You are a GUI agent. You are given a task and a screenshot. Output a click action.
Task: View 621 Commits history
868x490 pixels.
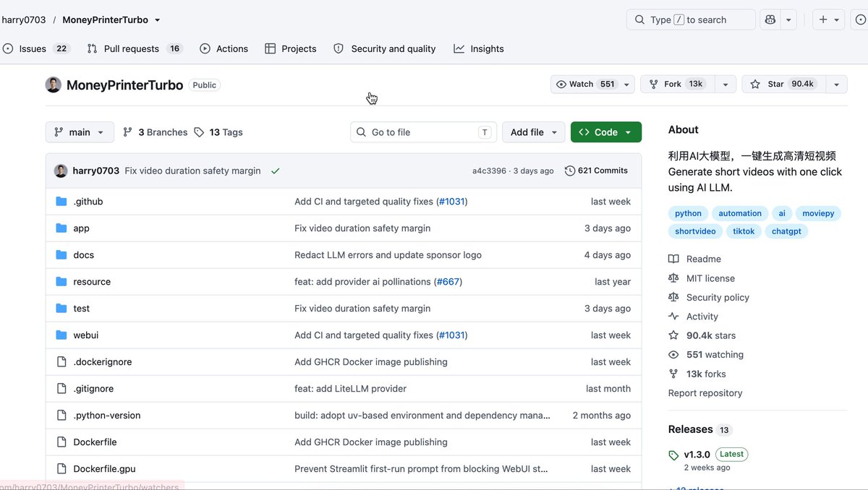click(x=596, y=171)
